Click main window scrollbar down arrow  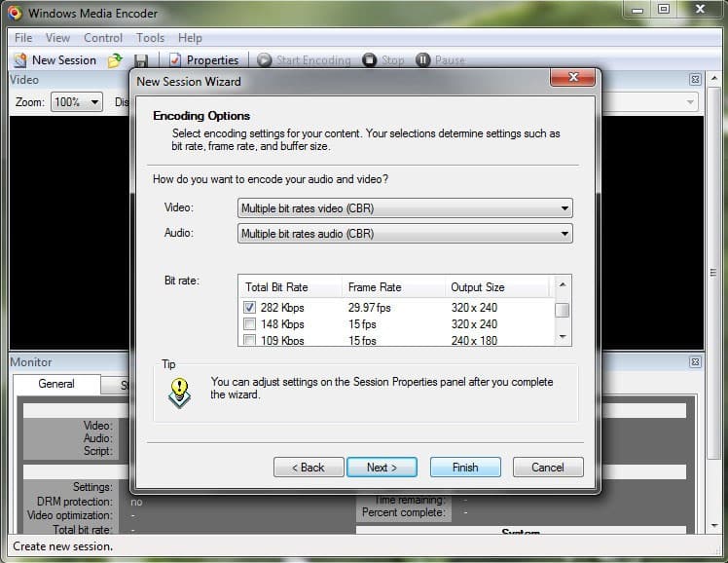click(714, 526)
